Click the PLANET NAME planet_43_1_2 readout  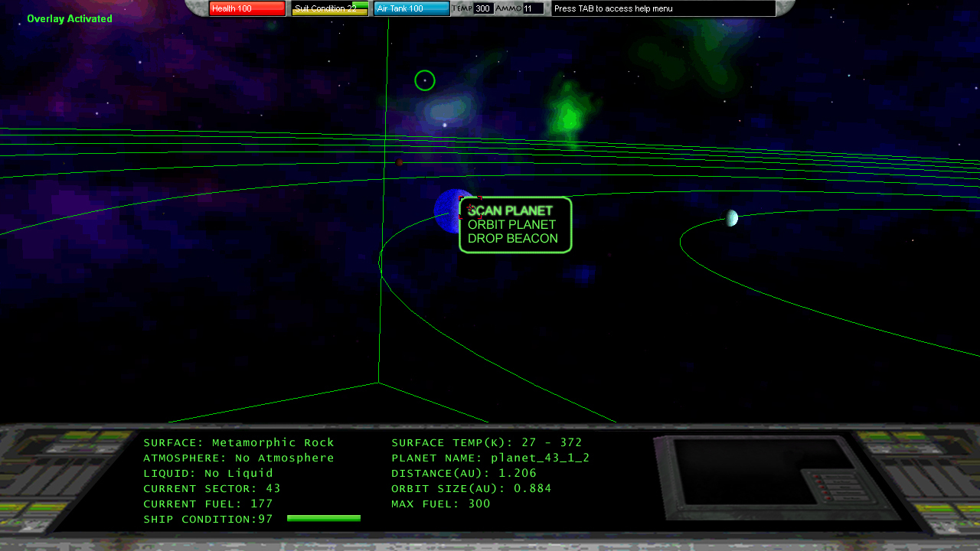click(x=490, y=458)
